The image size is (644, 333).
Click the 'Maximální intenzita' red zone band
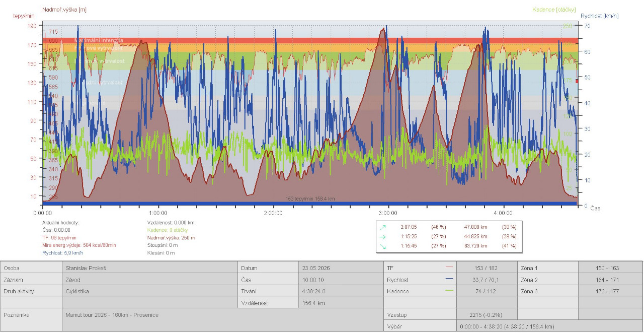click(x=309, y=40)
